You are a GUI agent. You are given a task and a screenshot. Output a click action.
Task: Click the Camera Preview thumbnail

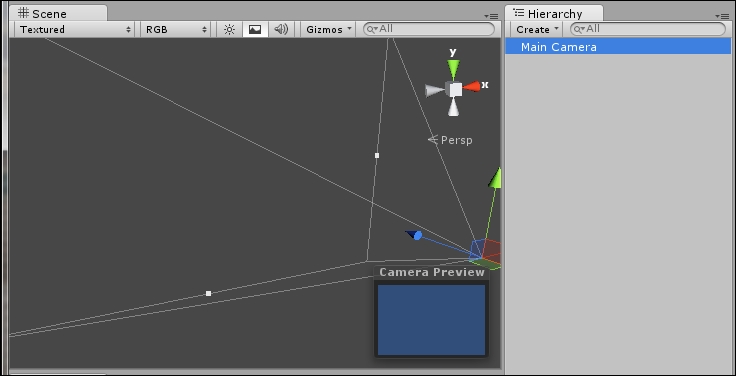431,320
